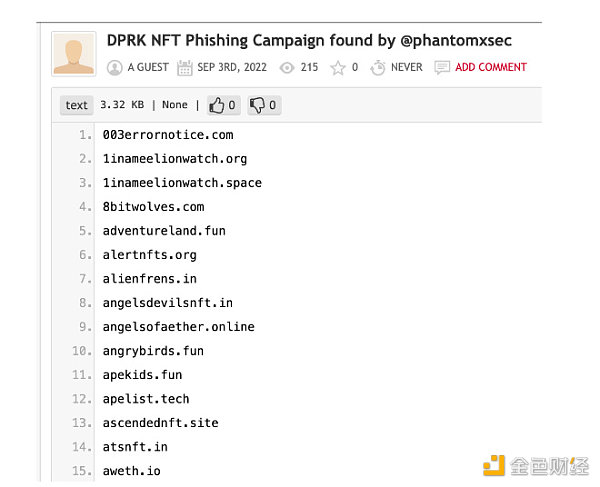Click the calendar icon beside SEP 3RD, 2022

pos(184,68)
